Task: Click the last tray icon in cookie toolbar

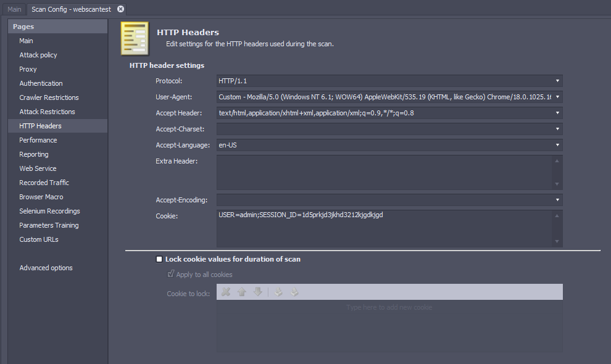Action: click(x=294, y=292)
